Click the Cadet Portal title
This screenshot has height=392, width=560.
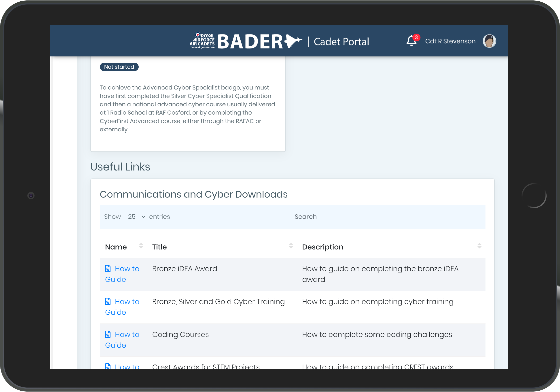click(x=341, y=42)
